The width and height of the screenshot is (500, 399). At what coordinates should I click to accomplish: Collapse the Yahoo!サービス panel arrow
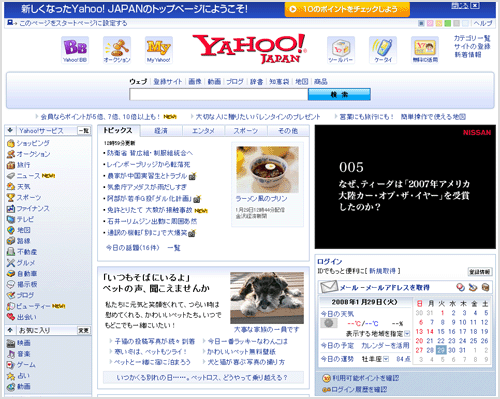click(x=10, y=130)
